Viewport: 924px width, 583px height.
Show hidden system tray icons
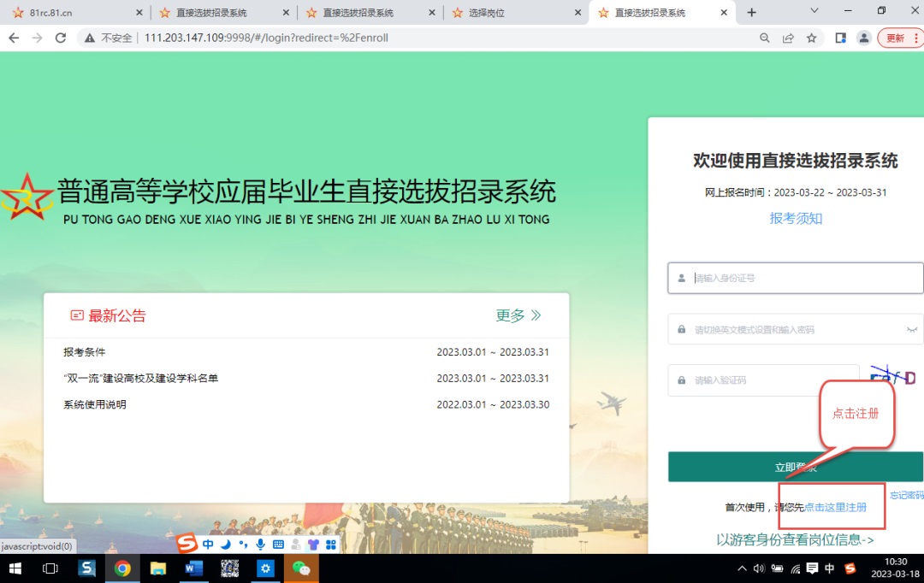[x=742, y=568]
